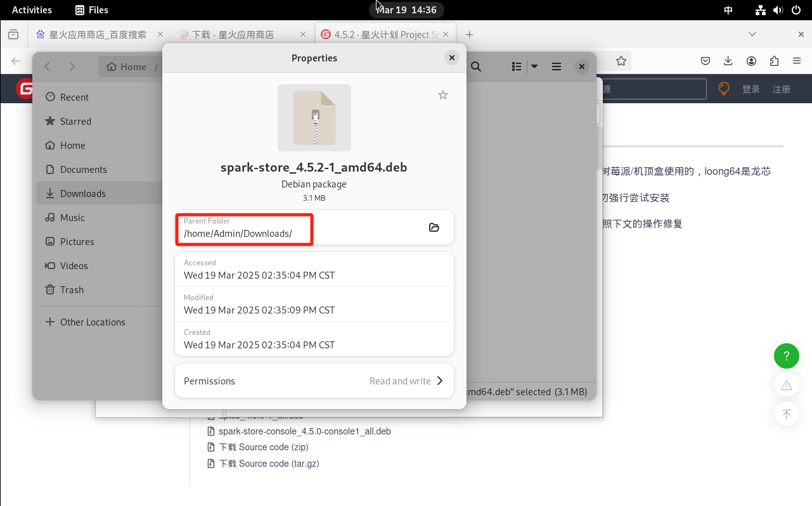812x506 pixels.
Task: Download spark-store-console_4.5.0-console1_all.deb link
Action: click(x=304, y=431)
